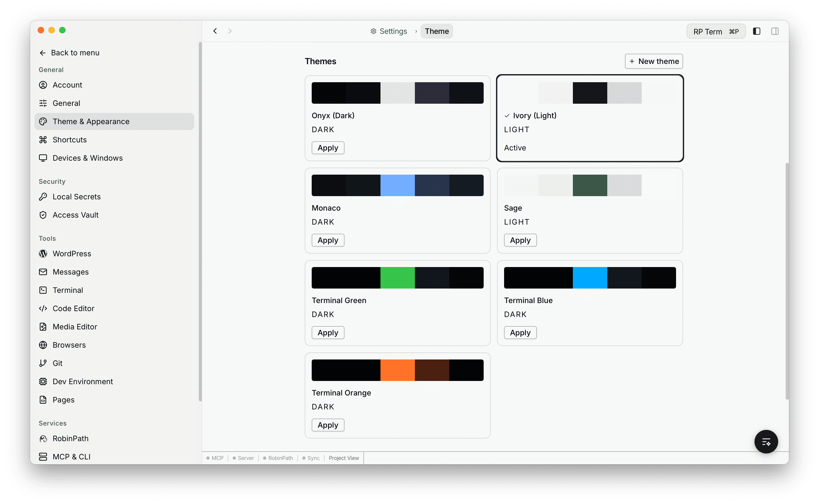Toggle the right panel layout

point(775,31)
